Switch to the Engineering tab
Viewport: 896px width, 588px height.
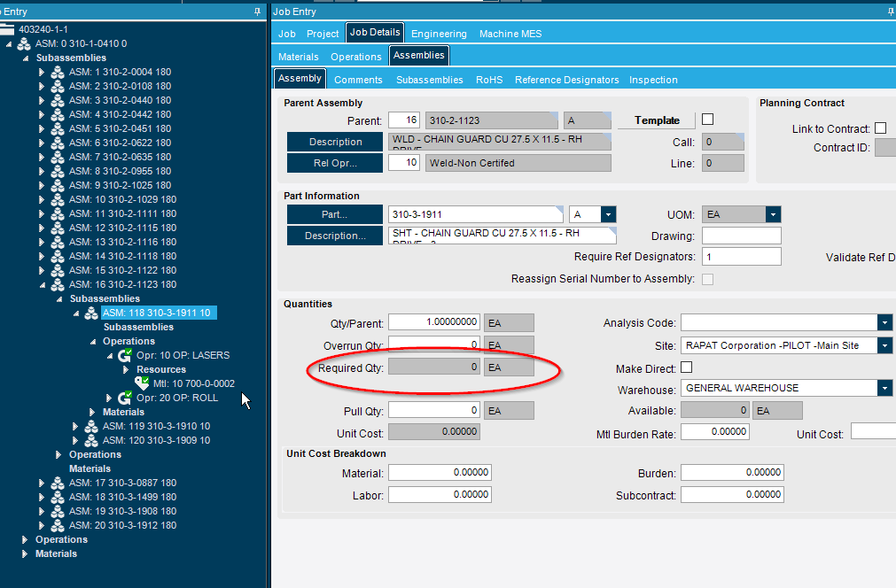[x=438, y=34]
